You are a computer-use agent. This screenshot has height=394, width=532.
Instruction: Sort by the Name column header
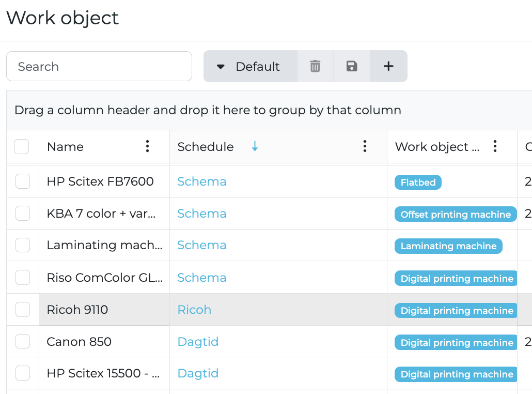[x=65, y=147]
